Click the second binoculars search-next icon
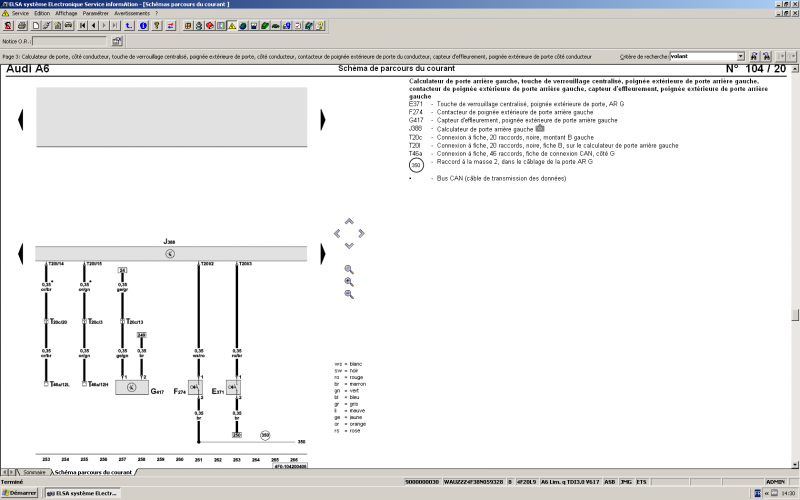The image size is (800, 500). pos(766,57)
